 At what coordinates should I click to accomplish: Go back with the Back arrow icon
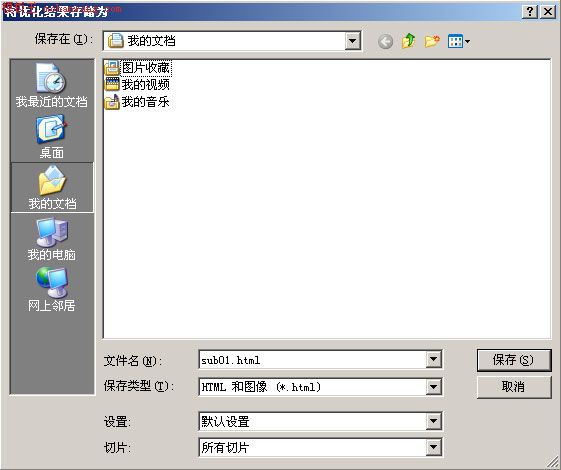385,42
